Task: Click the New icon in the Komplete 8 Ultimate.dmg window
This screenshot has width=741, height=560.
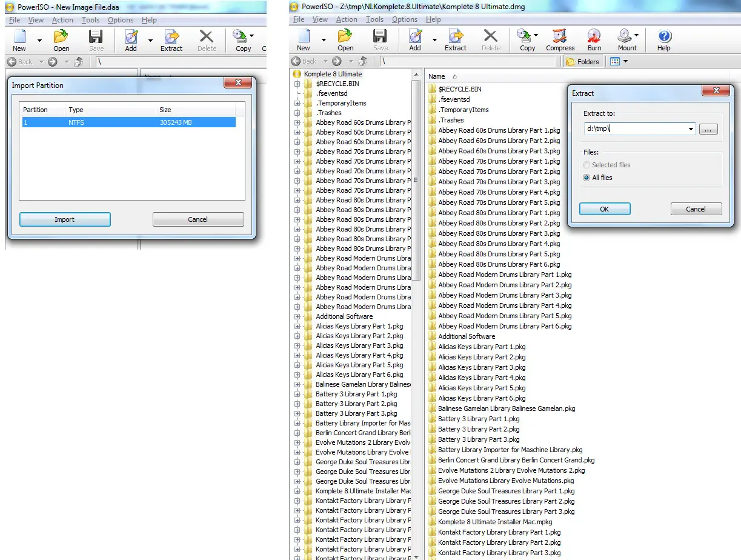Action: [304, 40]
